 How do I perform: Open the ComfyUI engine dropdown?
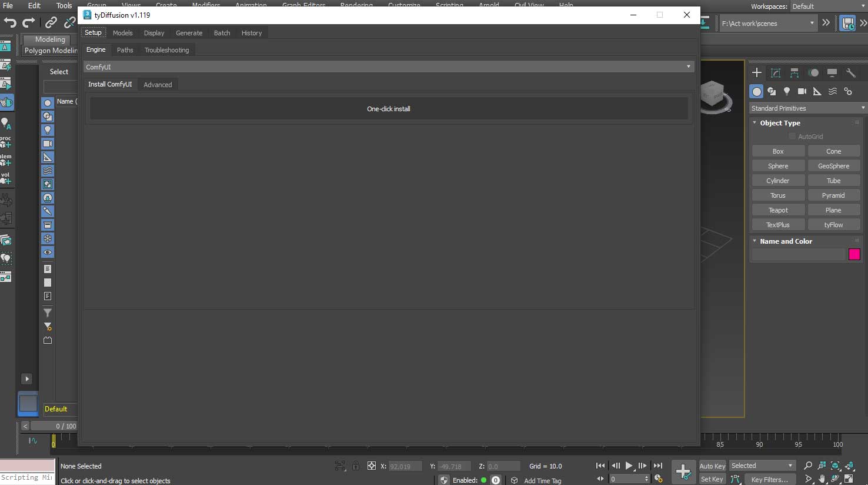389,67
